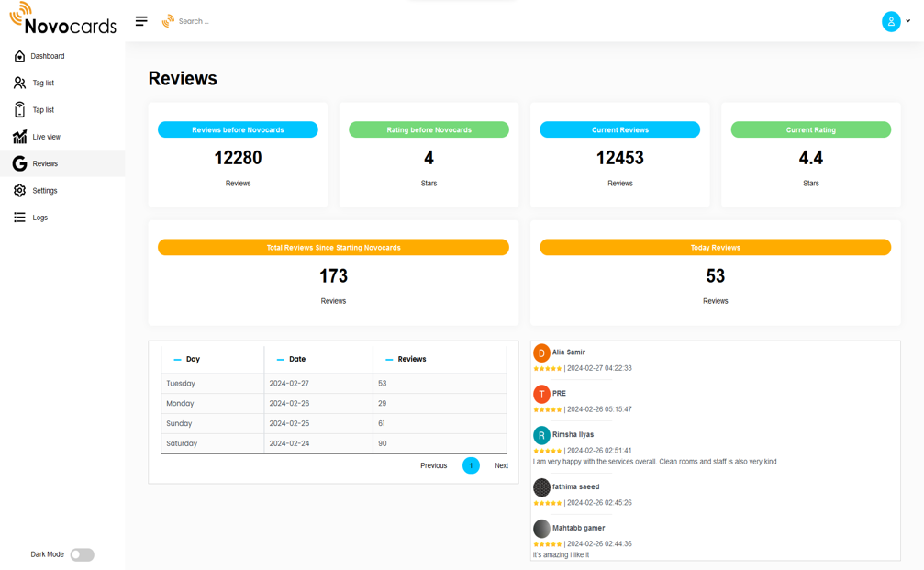Screen dimensions: 924x570
Task: Open the Dashboard home icon
Action: 19,56
